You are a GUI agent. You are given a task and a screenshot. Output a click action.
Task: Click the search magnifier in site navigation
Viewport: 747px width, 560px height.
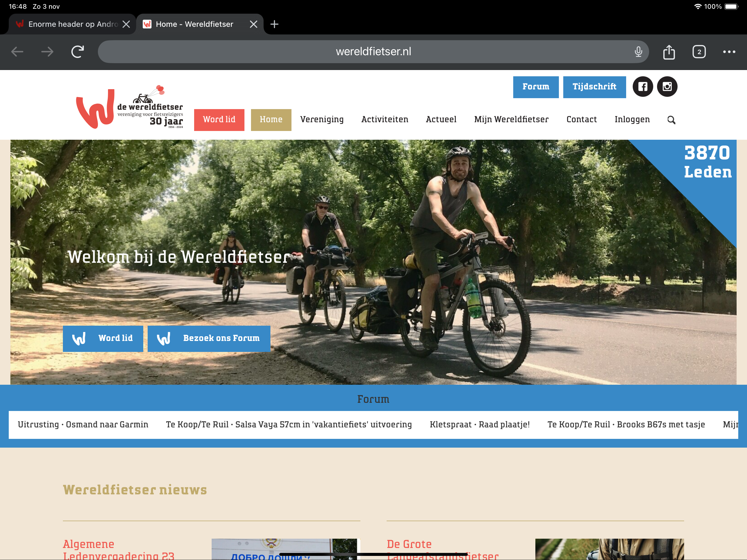point(671,120)
